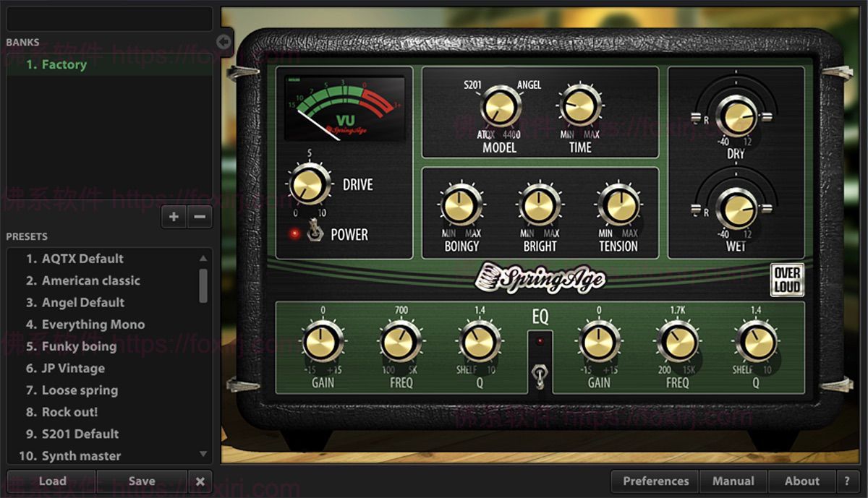Click the WET level knob

click(x=737, y=210)
